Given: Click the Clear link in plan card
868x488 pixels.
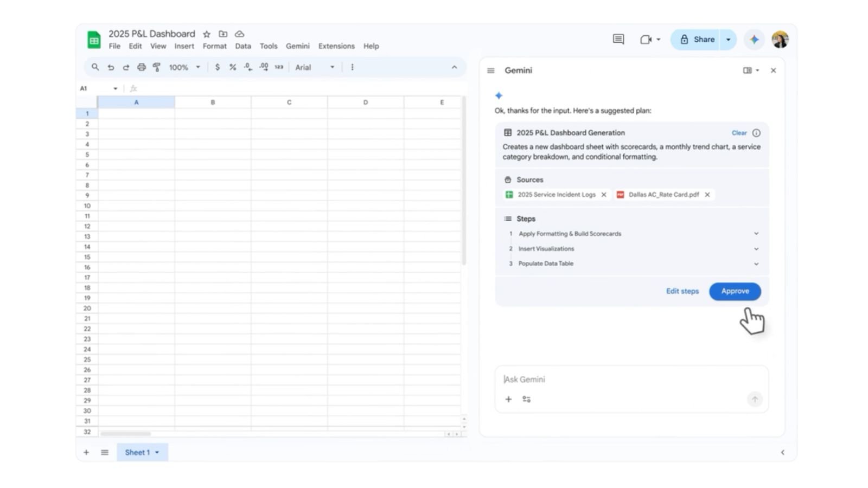Looking at the screenshot, I should click(x=739, y=133).
